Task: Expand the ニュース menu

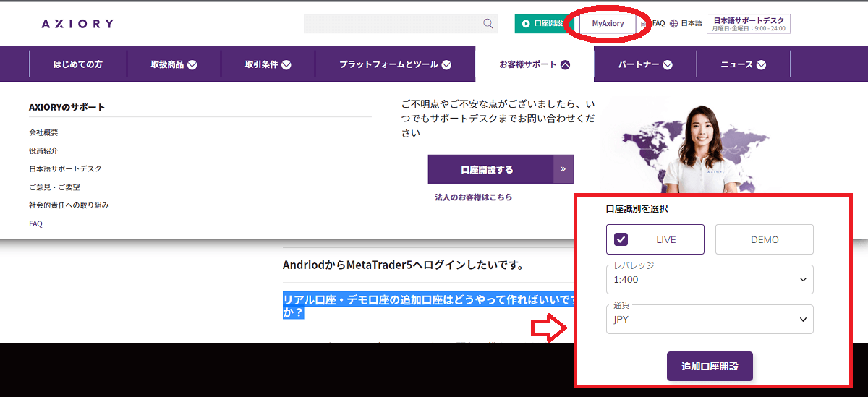Action: [743, 64]
